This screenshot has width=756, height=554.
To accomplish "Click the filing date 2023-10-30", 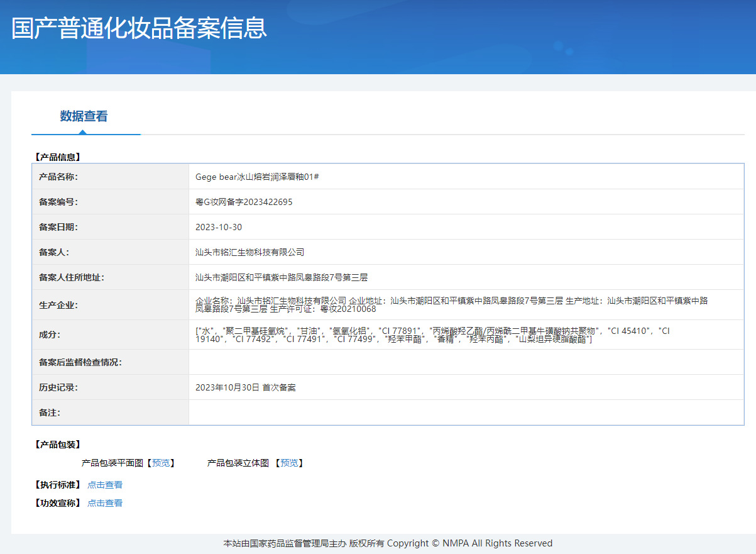I will pyautogui.click(x=219, y=227).
